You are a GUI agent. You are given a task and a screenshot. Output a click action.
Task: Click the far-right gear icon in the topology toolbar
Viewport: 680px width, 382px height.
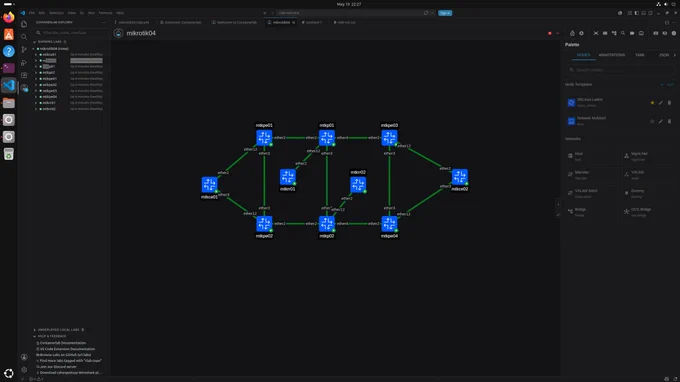pyautogui.click(x=673, y=33)
